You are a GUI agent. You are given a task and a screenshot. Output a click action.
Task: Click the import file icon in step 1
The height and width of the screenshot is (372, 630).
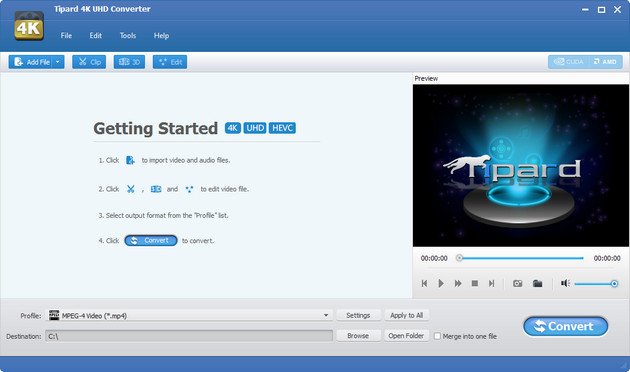[x=130, y=160]
